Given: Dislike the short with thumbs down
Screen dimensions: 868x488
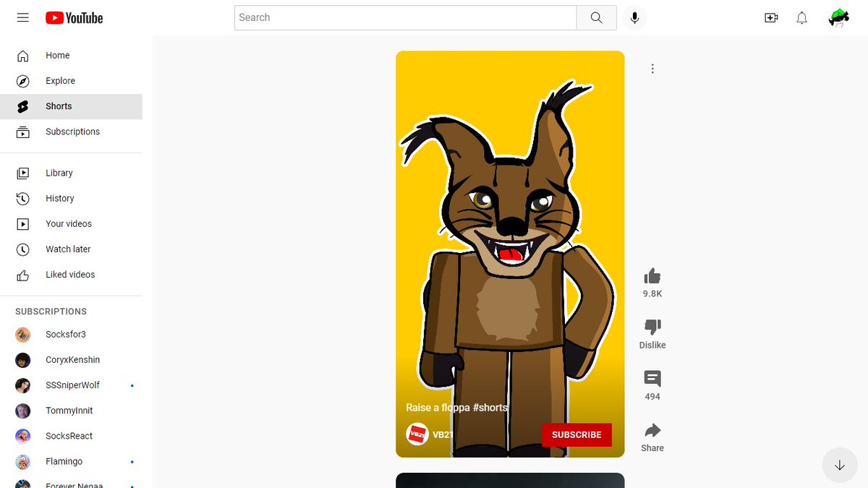Looking at the screenshot, I should coord(652,328).
